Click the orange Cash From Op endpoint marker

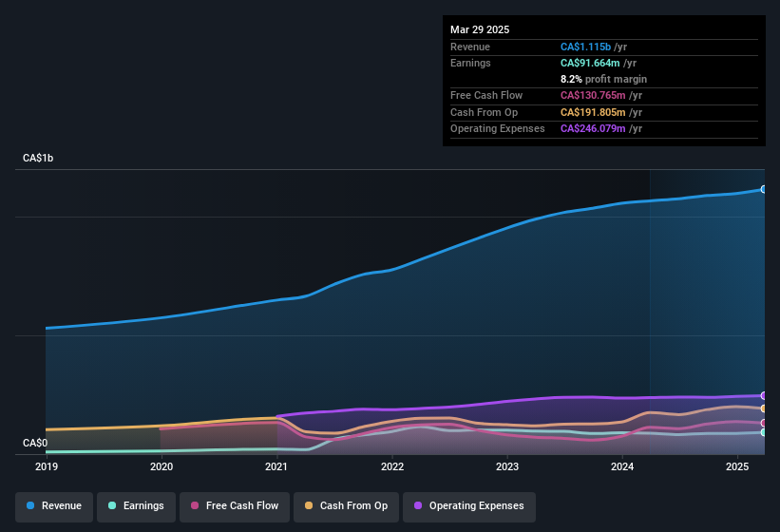(763, 408)
